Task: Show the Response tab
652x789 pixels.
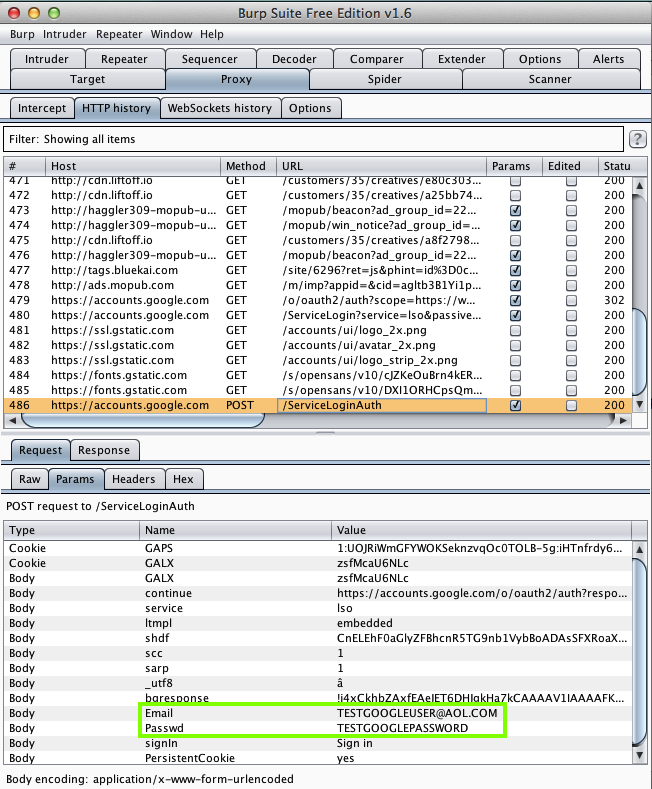Action: tap(104, 450)
